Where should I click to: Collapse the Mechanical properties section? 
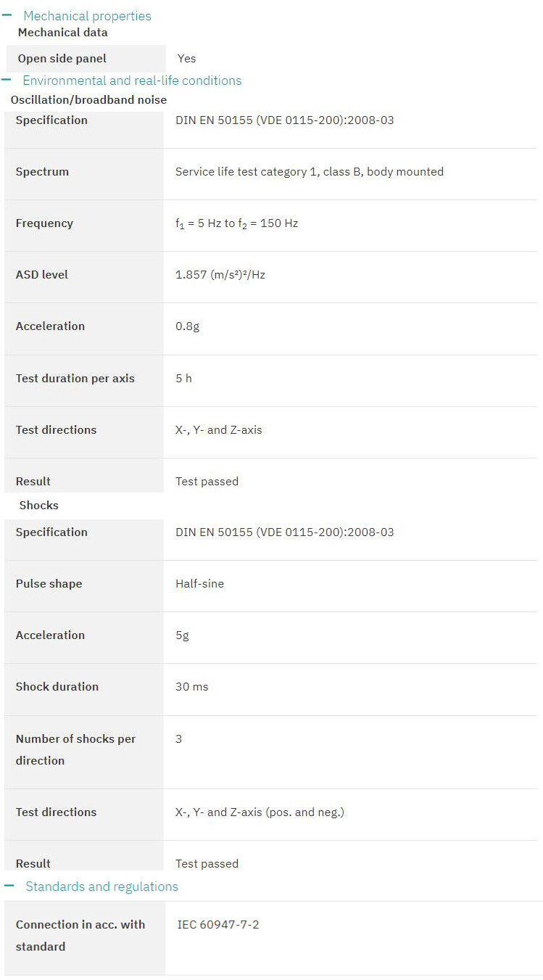pos(87,16)
